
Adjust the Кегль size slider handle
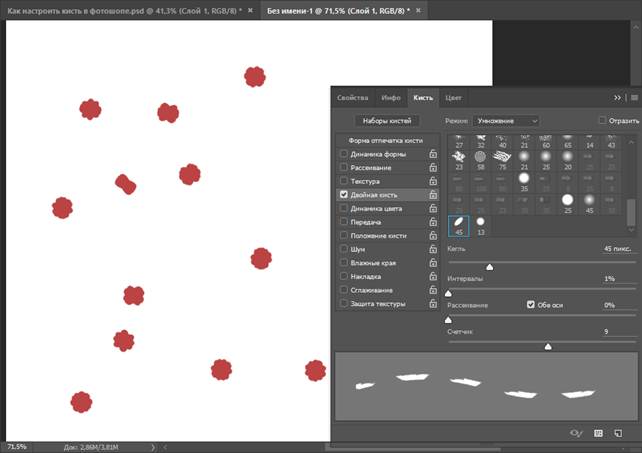pyautogui.click(x=490, y=267)
